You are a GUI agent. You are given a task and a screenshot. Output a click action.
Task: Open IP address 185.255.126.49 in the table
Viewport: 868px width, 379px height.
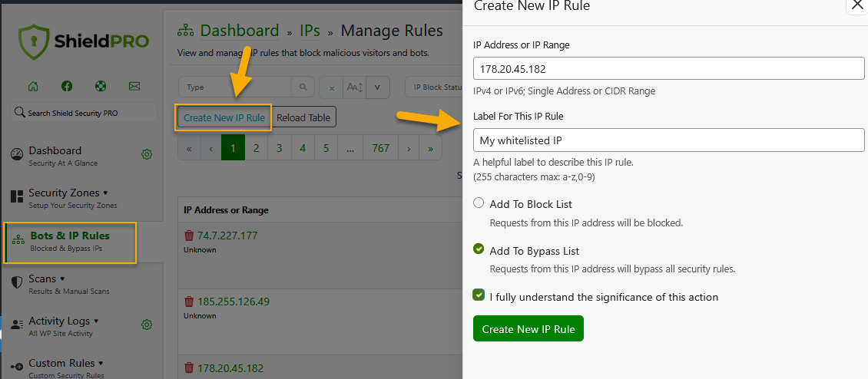pos(234,302)
